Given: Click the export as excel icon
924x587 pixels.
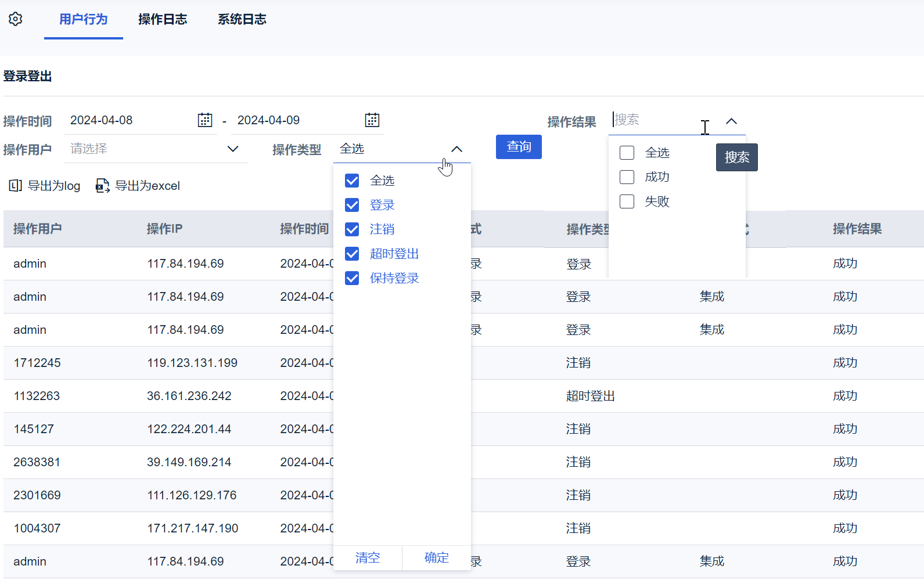Looking at the screenshot, I should pyautogui.click(x=102, y=186).
